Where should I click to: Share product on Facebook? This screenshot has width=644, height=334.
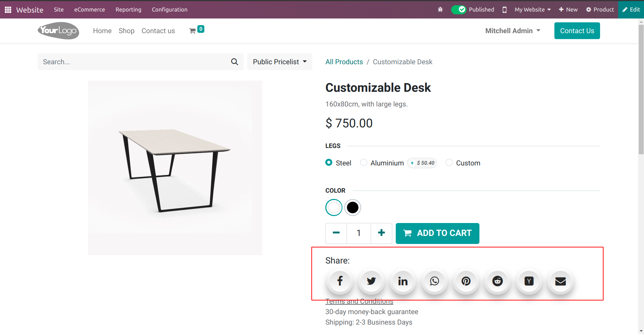pos(340,281)
